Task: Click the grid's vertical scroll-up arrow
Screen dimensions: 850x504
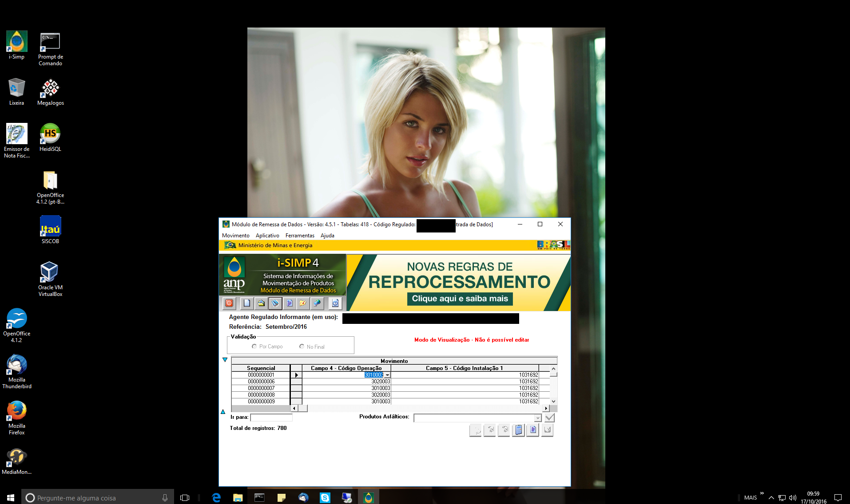Action: 553,368
